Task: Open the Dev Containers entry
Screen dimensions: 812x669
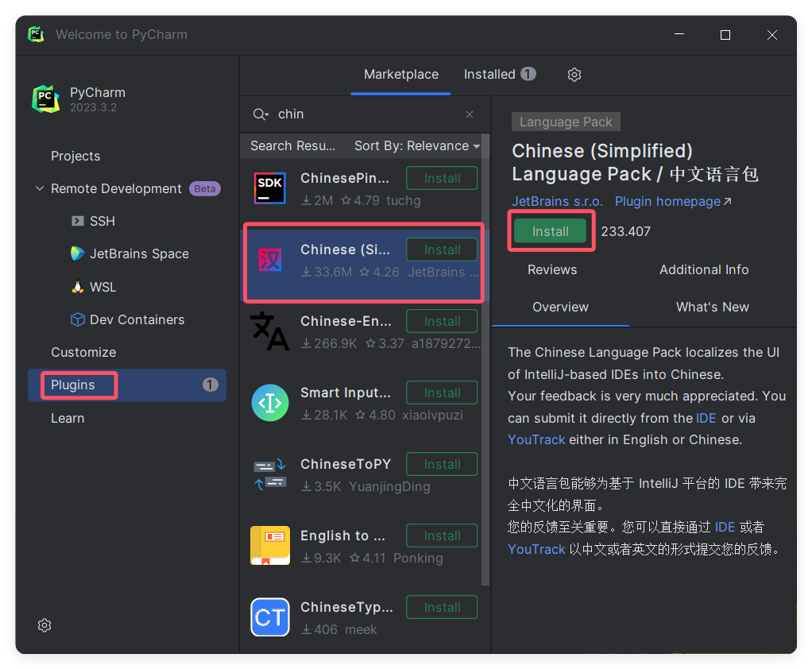Action: (127, 319)
